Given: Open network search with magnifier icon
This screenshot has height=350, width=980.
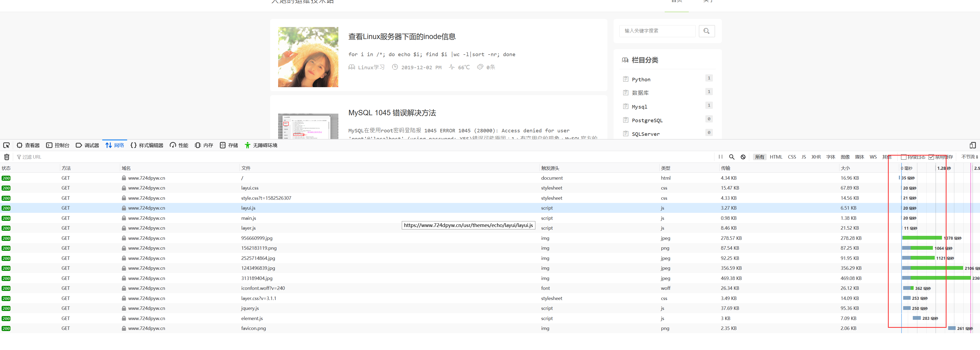Looking at the screenshot, I should (732, 157).
